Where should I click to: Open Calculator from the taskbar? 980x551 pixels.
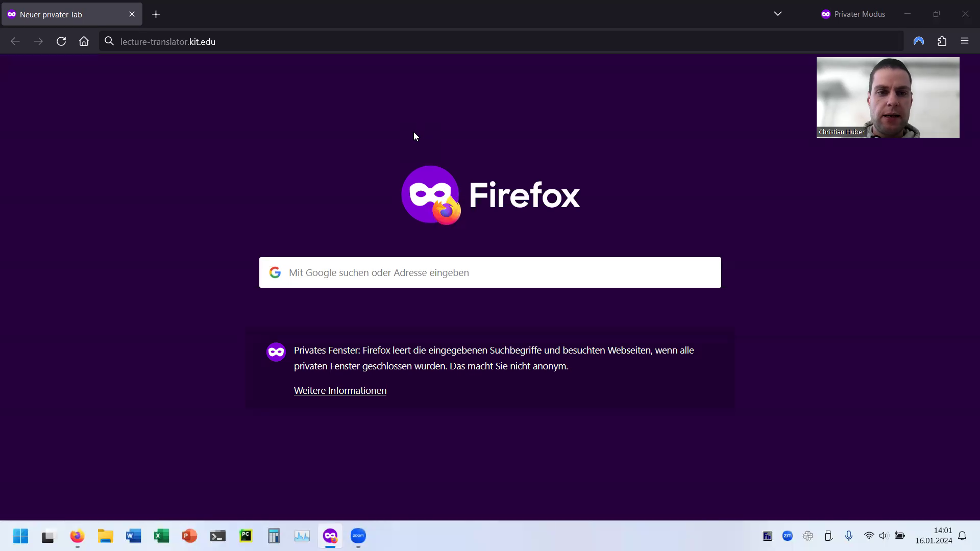274,536
